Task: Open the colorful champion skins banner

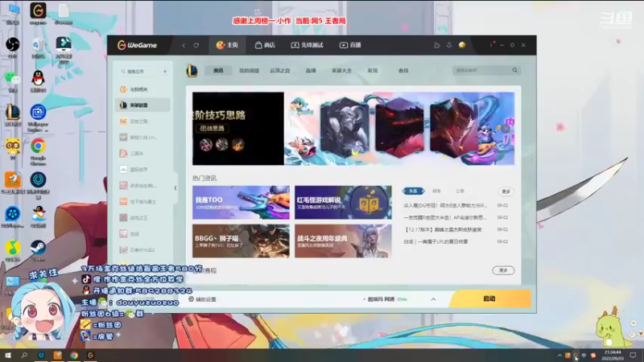Action: [x=399, y=129]
